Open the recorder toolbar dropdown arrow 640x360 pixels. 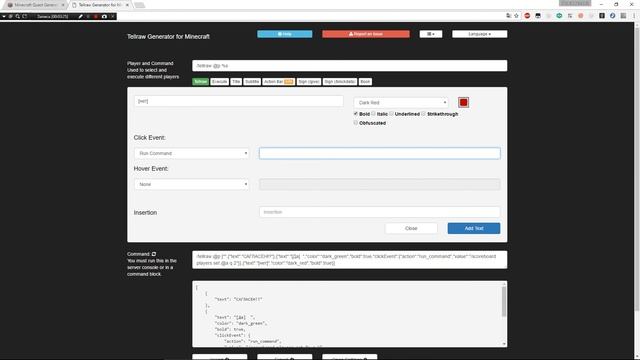pyautogui.click(x=4, y=16)
